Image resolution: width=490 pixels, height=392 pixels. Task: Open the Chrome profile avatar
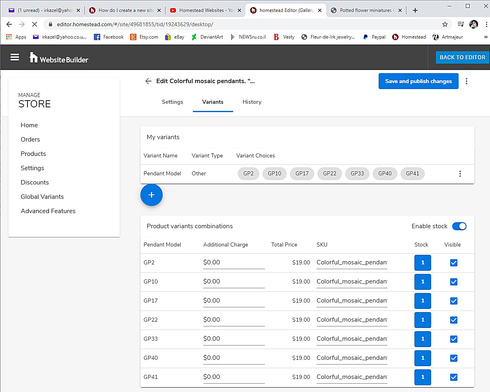[x=473, y=24]
